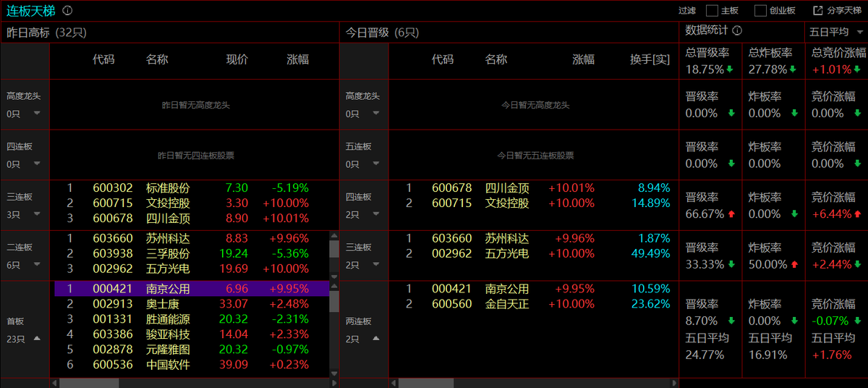The height and width of the screenshot is (388, 868).
Task: Select highlighted 南京公用 row in 首板
Action: (x=192, y=289)
